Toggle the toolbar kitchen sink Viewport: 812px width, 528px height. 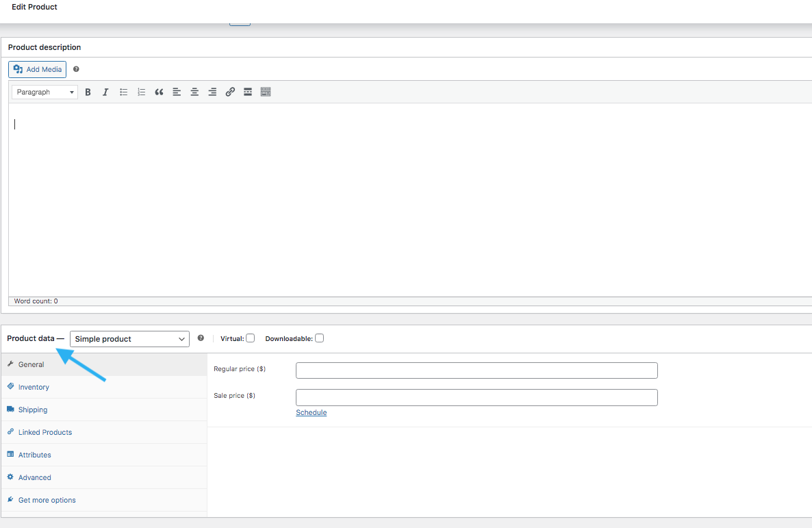tap(266, 92)
